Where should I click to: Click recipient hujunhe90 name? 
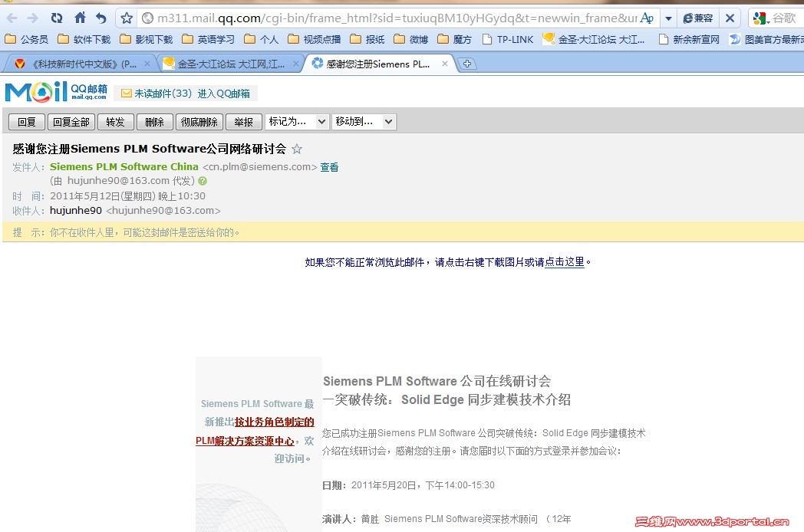pos(76,211)
